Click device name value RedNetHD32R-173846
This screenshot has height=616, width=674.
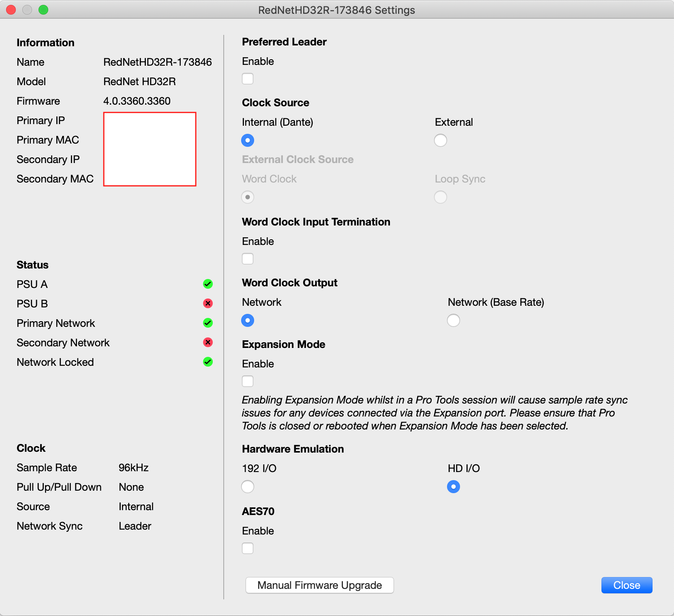pos(158,62)
